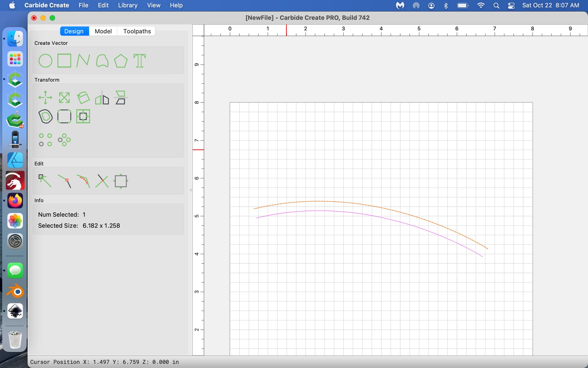
Task: Open the Library menu
Action: click(x=128, y=5)
